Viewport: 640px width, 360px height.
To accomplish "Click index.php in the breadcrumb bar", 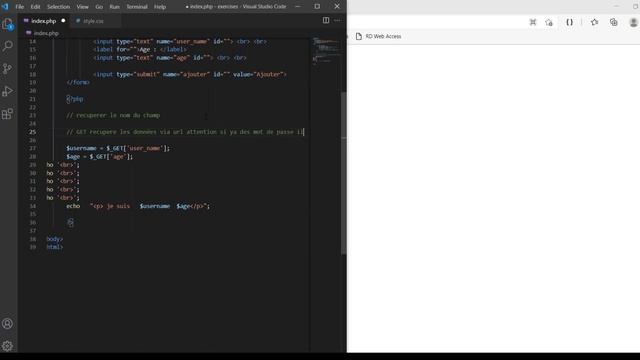I will click(x=46, y=33).
